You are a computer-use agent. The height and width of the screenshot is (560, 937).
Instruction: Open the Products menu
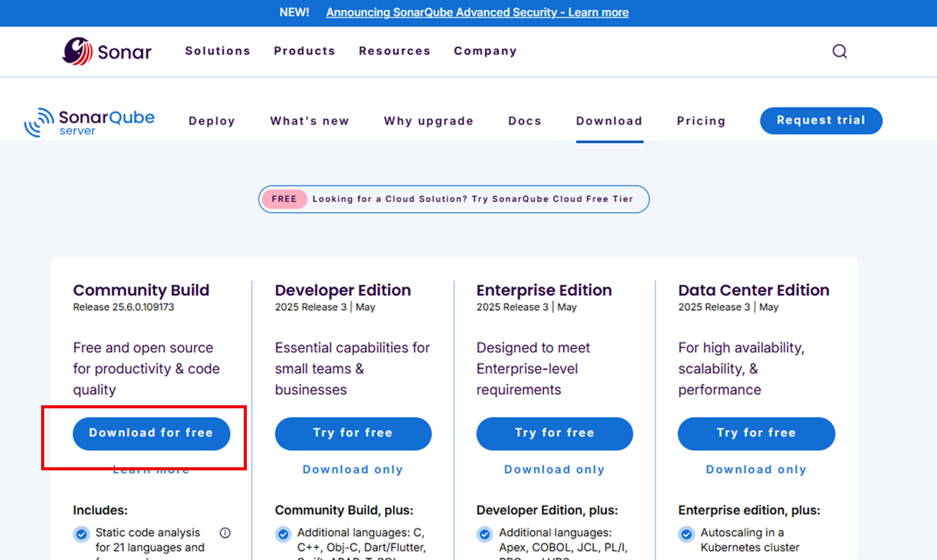coord(305,51)
